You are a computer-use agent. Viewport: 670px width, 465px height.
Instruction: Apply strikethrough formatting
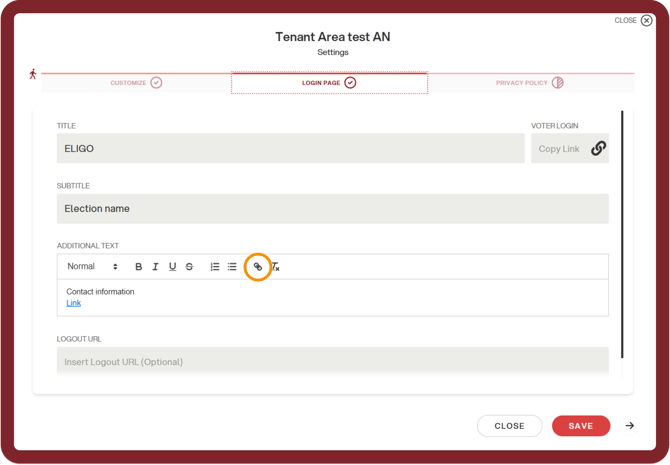189,267
